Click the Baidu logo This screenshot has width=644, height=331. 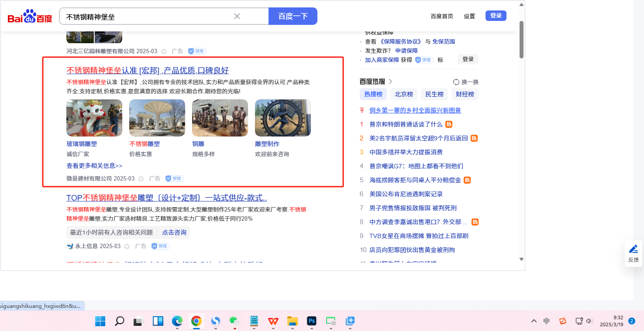(x=30, y=17)
